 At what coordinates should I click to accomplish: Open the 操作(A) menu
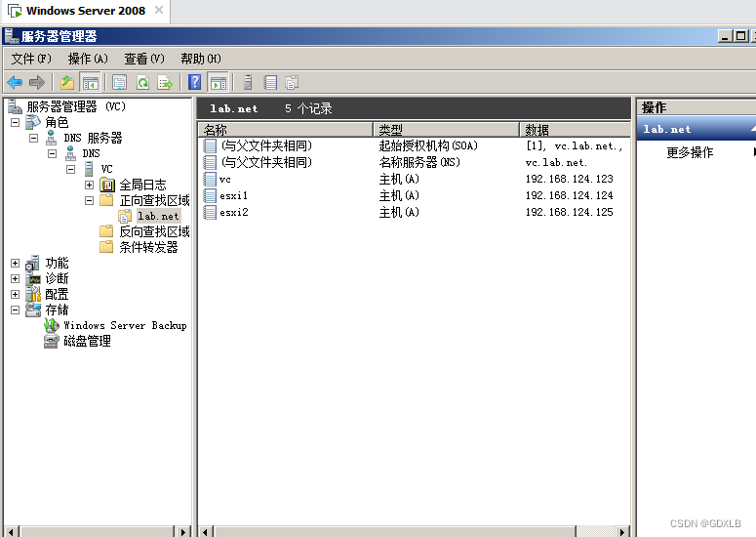(x=88, y=59)
